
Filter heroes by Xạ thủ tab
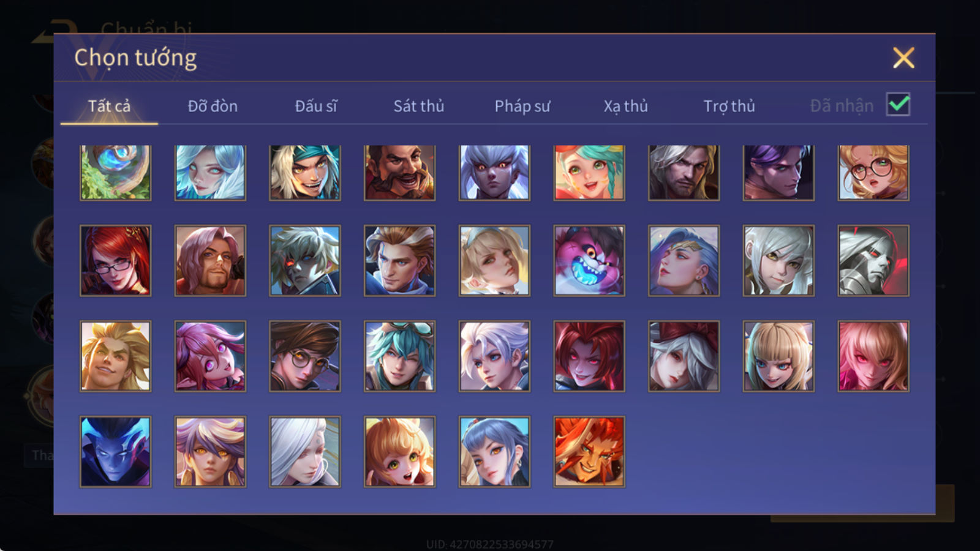tap(625, 106)
